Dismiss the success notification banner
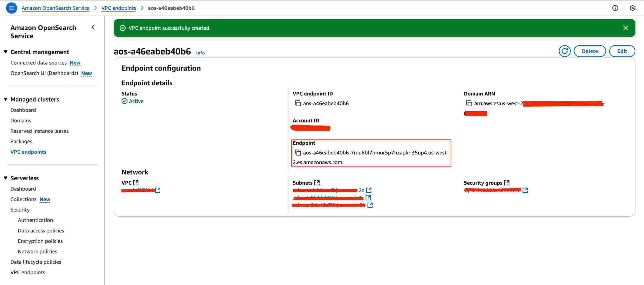Image resolution: width=644 pixels, height=285 pixels. pos(625,28)
